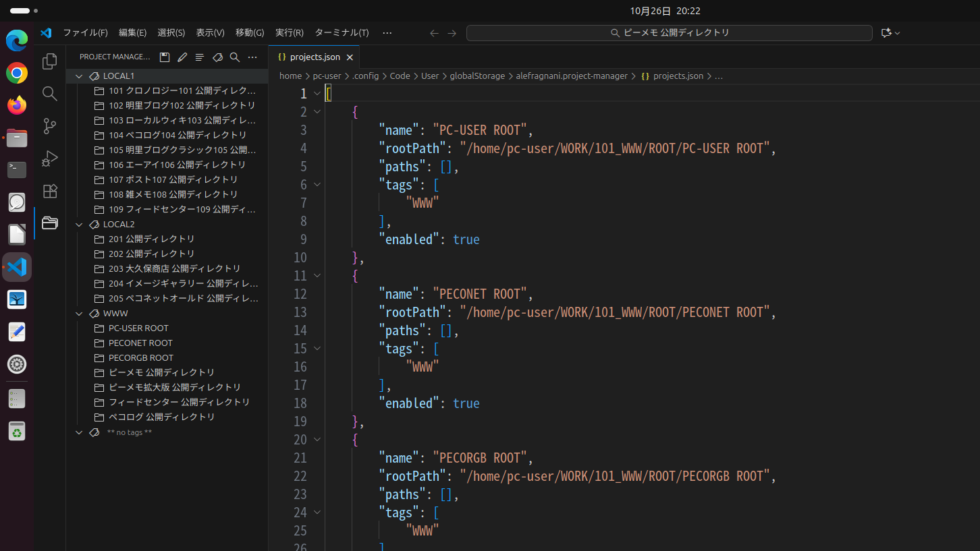
Task: Collapse the LOCAL2 tag group
Action: (79, 225)
